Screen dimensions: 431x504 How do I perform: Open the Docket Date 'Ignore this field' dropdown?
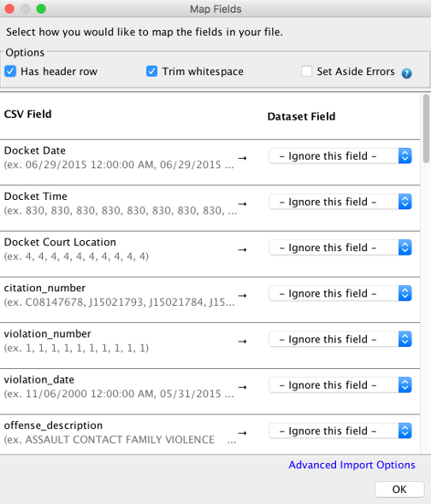(340, 155)
